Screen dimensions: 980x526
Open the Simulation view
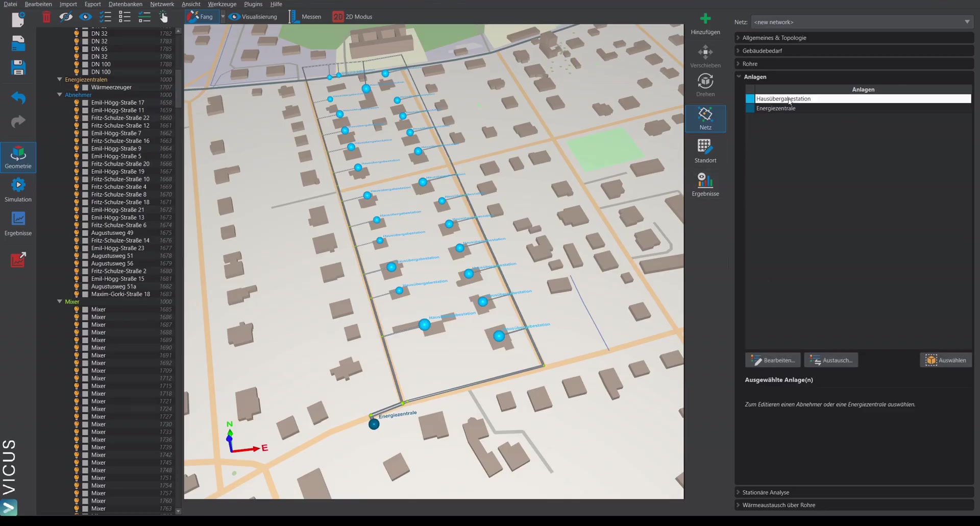point(18,190)
